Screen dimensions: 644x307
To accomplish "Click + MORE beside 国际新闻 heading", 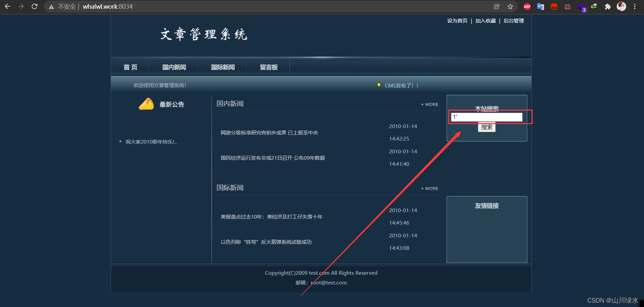I will [429, 189].
